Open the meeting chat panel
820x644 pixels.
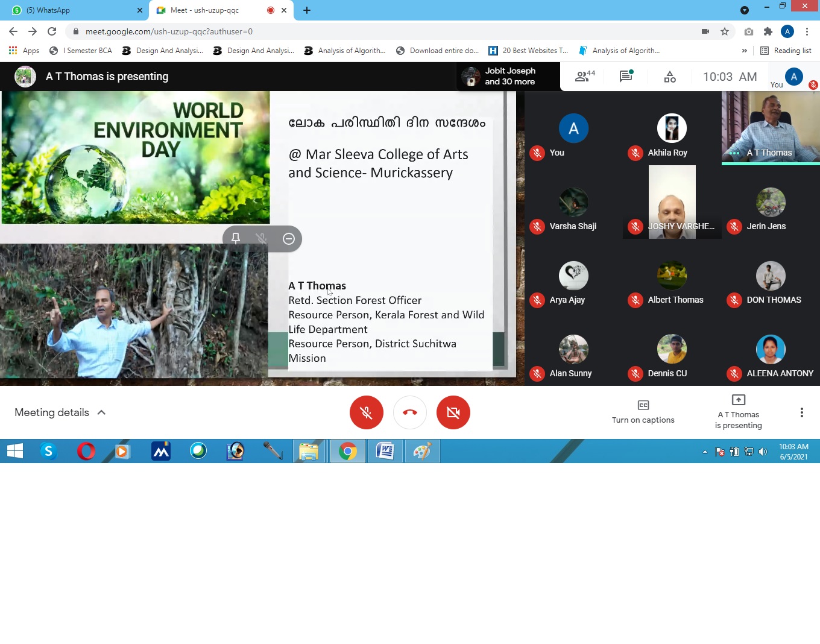click(626, 77)
